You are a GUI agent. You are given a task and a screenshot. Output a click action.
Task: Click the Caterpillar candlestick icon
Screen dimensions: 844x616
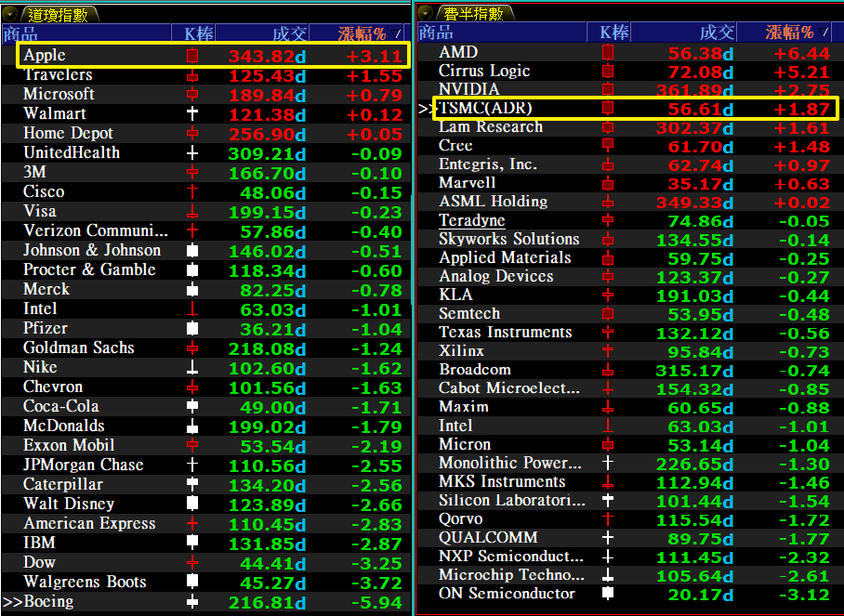coord(192,485)
